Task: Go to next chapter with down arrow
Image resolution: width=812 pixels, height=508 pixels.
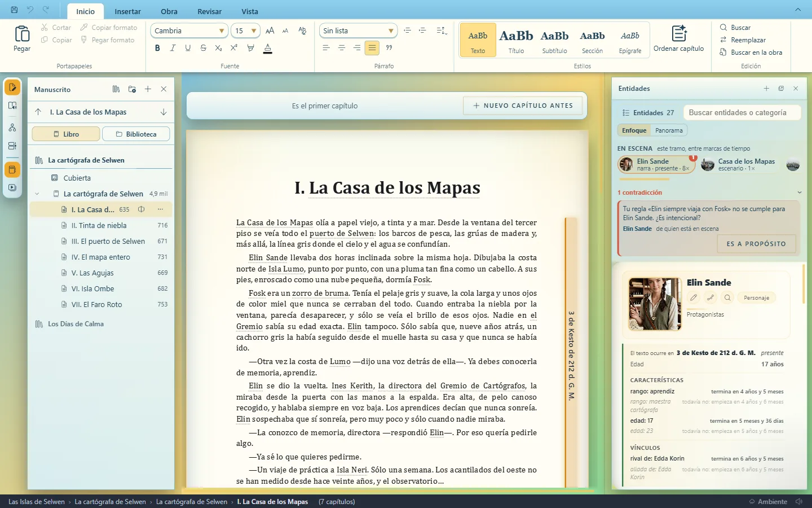Action: (x=164, y=112)
